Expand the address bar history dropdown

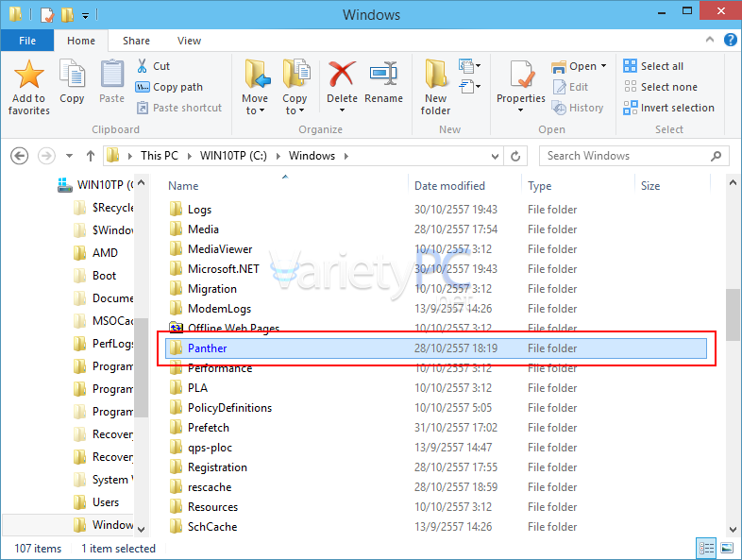tap(495, 156)
